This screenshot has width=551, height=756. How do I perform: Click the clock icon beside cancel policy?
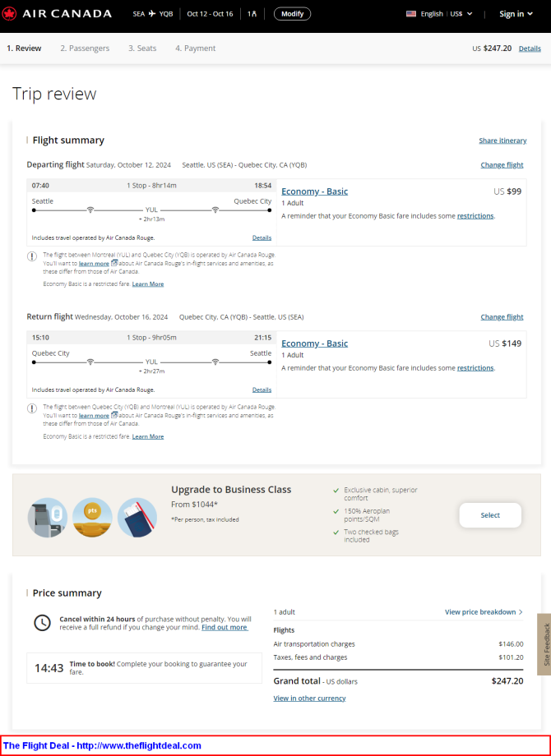point(43,623)
